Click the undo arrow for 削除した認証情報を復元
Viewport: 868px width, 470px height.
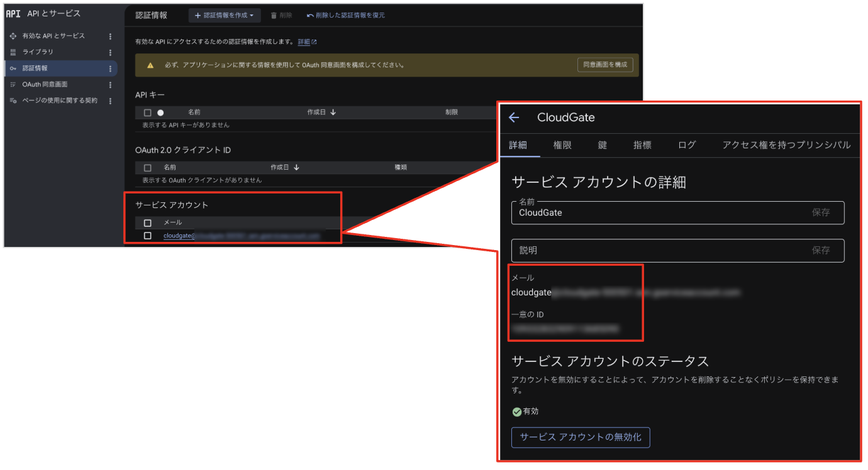coord(310,15)
